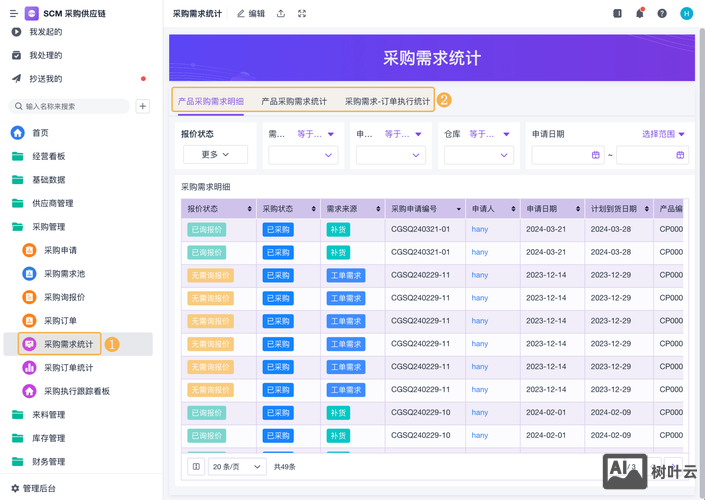Screen dimensions: 705x500
Task: Open the help question mark icon
Action: [662, 13]
